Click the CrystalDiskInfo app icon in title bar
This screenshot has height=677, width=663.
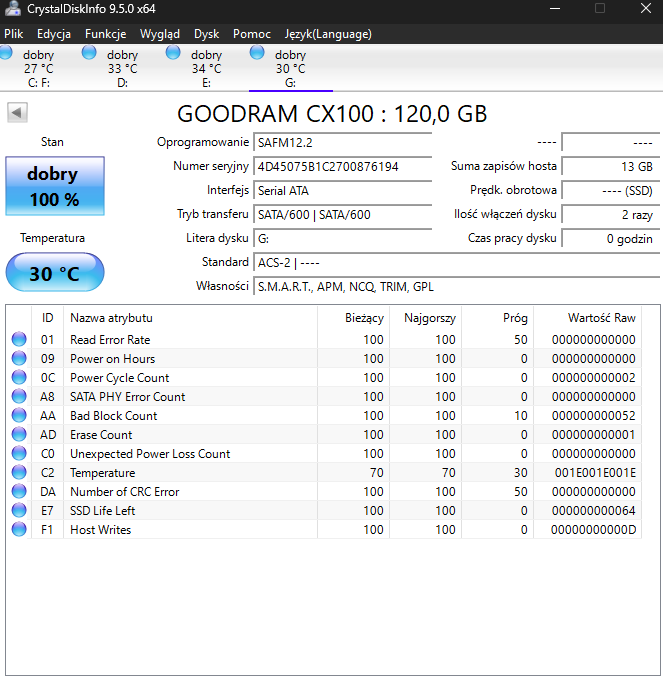click(x=12, y=8)
